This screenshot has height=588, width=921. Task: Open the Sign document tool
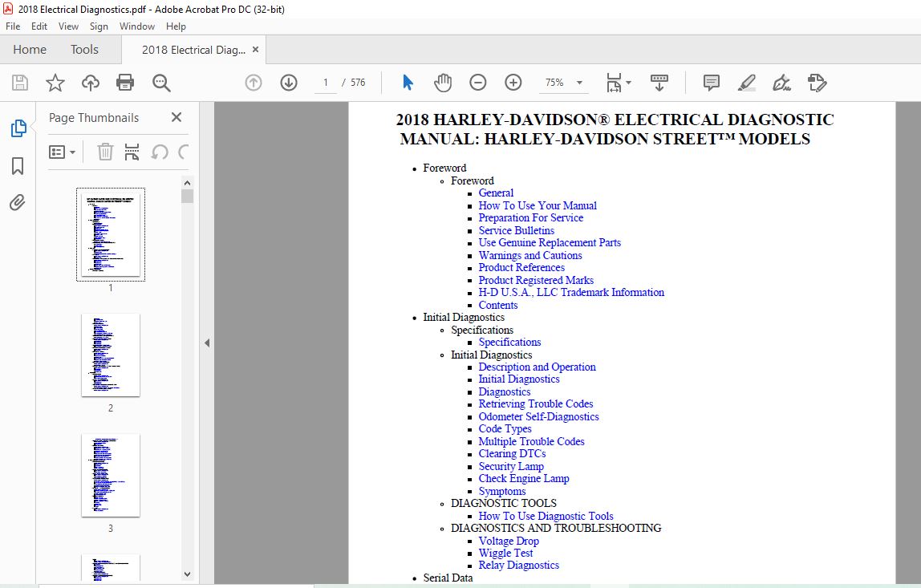click(781, 83)
